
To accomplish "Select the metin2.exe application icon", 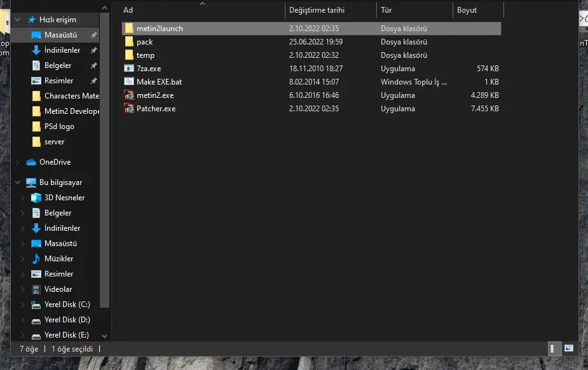I will (x=129, y=95).
